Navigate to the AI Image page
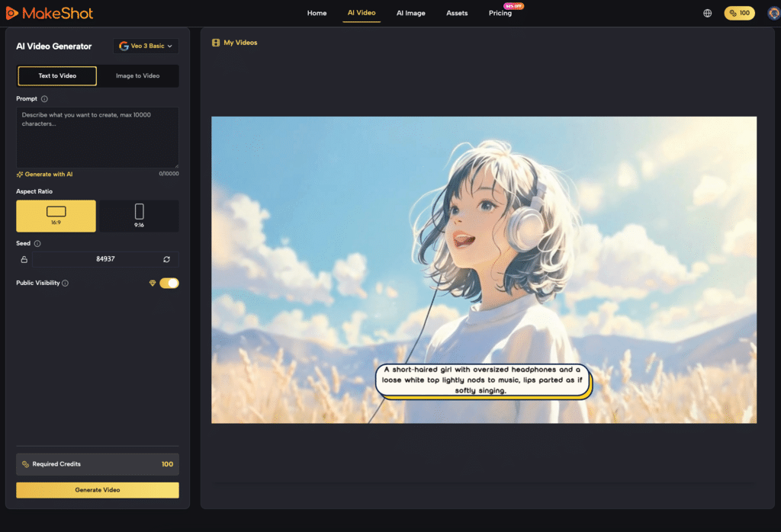Screen dimensions: 781x532 [x=411, y=13]
